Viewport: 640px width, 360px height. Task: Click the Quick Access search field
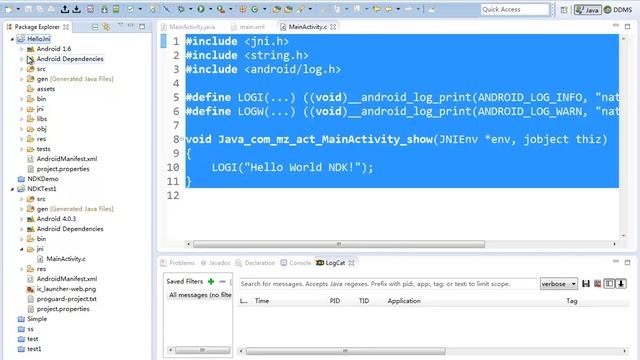[515, 9]
